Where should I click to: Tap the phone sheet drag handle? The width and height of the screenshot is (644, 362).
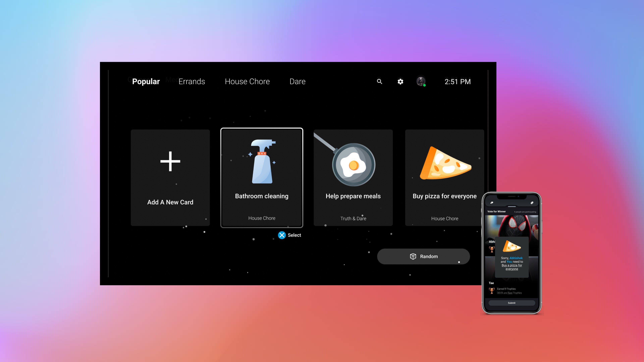tap(512, 207)
